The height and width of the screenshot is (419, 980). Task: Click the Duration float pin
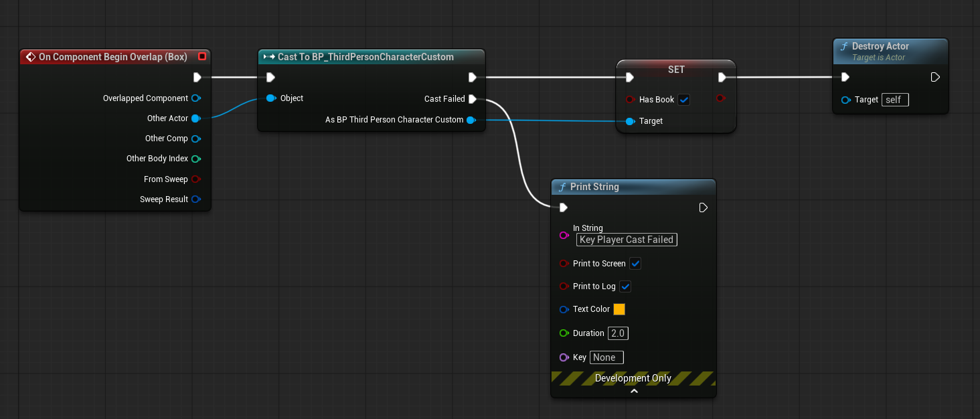[564, 333]
